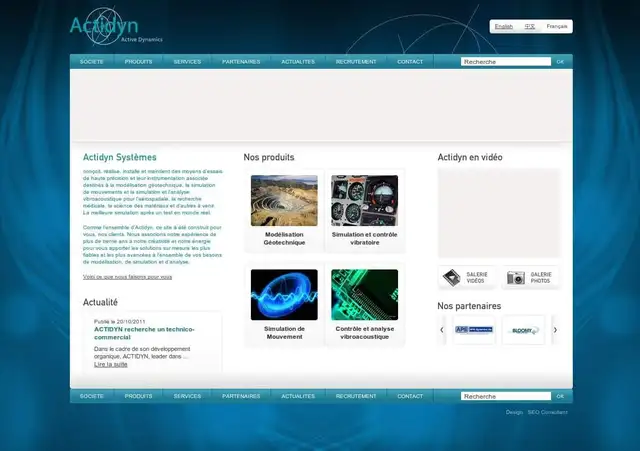Open RECRUTEMENT in the top menu

pyautogui.click(x=356, y=62)
